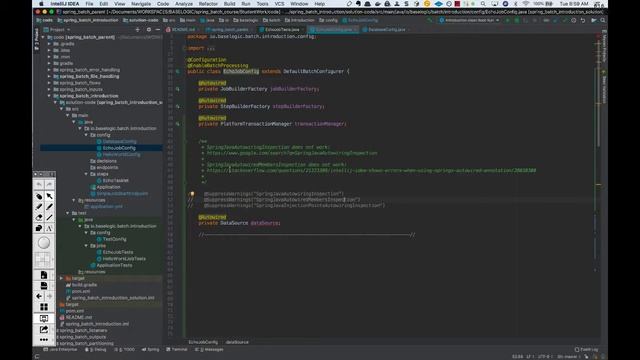Click the gutter icon beside the EchoJobConfig class line
This screenshot has height=360, width=640.
click(178, 71)
